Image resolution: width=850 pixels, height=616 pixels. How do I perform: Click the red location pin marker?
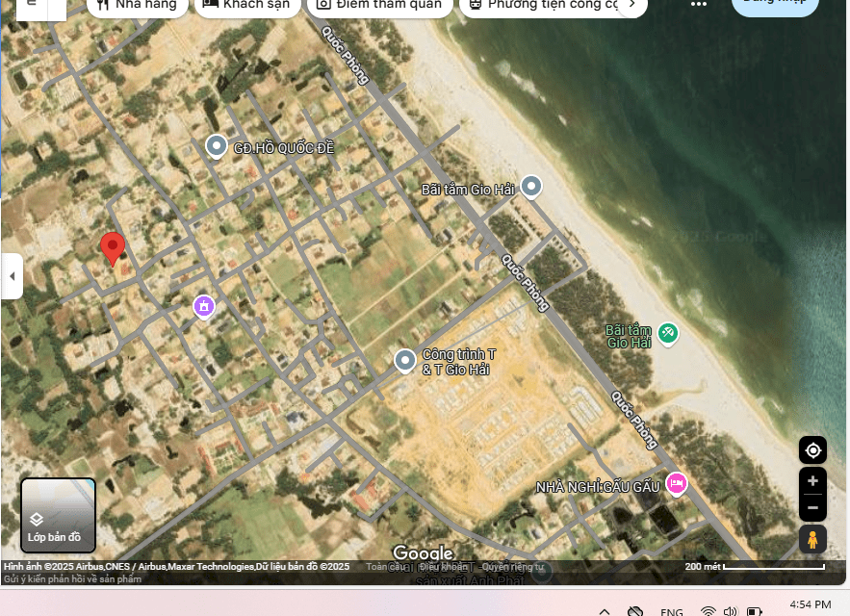point(113,247)
